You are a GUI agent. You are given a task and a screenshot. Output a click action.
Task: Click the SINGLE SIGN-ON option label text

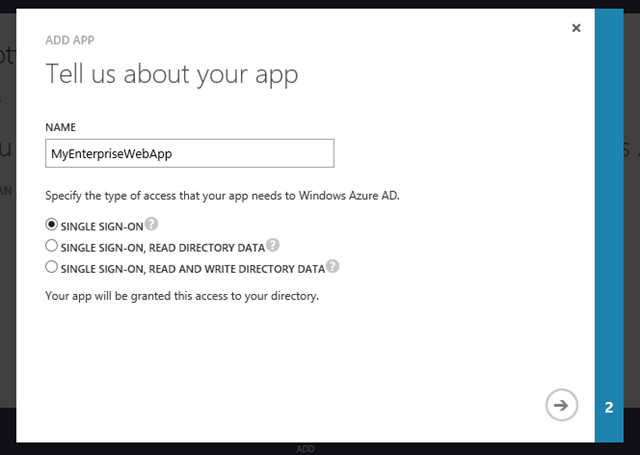coord(102,226)
